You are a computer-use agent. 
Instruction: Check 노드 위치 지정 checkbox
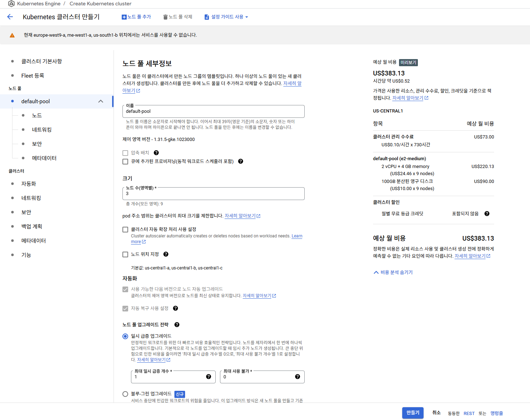coord(125,254)
